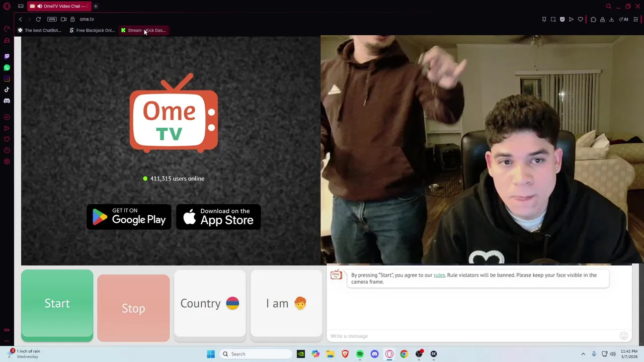This screenshot has width=644, height=362.
Task: Click the red Stop button
Action: [133, 308]
